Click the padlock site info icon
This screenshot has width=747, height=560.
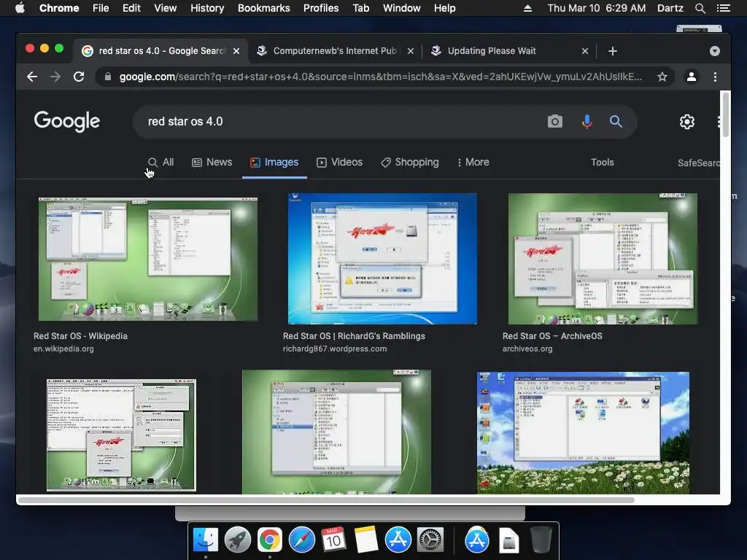pos(108,77)
